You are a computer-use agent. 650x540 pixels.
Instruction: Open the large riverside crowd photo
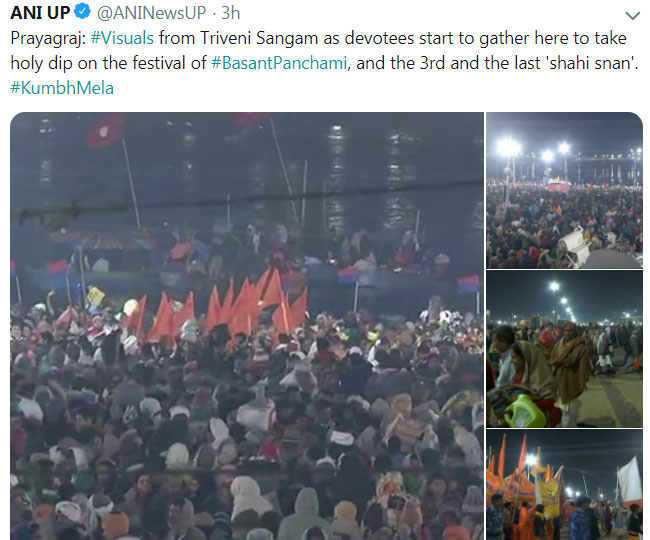coord(247,326)
